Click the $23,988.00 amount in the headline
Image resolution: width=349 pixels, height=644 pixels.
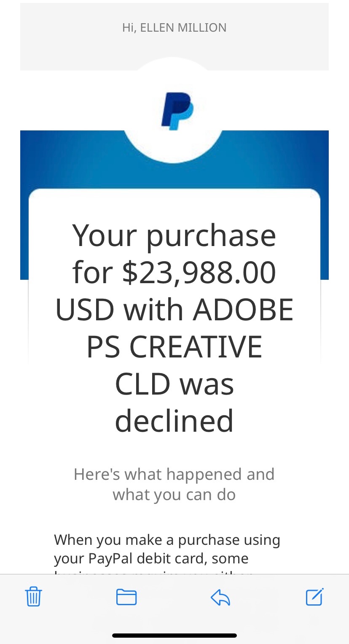tap(199, 273)
